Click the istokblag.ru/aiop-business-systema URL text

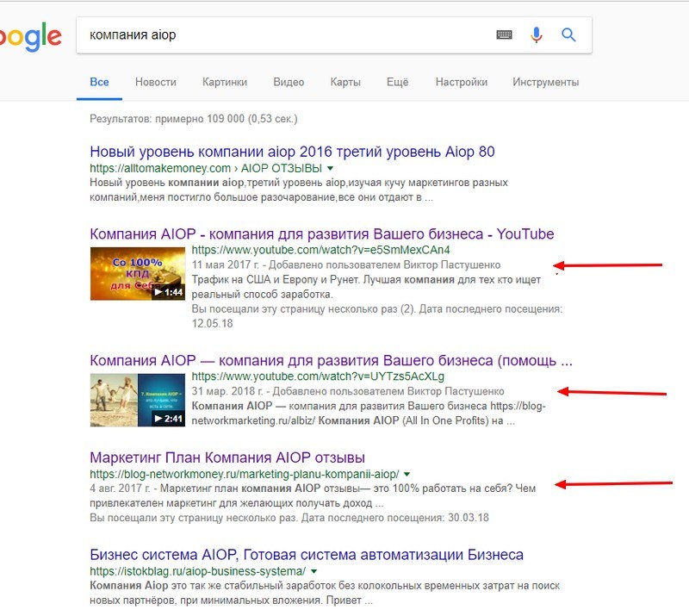pos(198,571)
